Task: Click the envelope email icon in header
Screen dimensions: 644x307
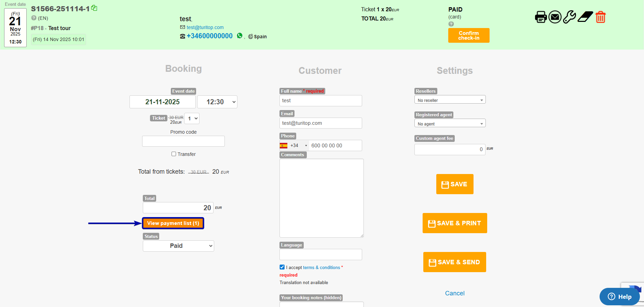Action: (x=555, y=17)
